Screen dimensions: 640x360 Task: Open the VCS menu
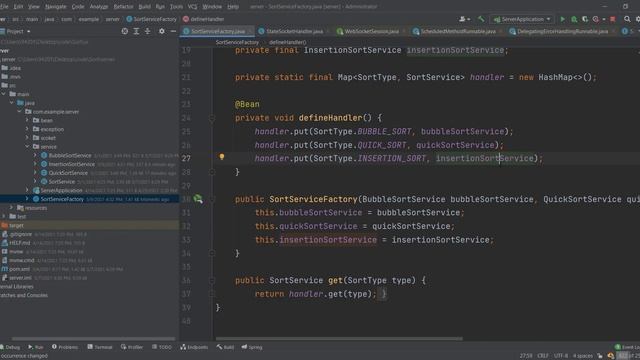pos(192,7)
